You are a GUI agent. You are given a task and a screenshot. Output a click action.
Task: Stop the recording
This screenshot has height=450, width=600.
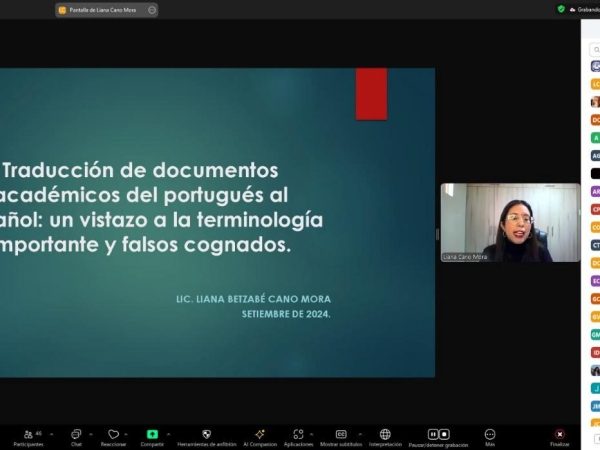click(x=444, y=434)
